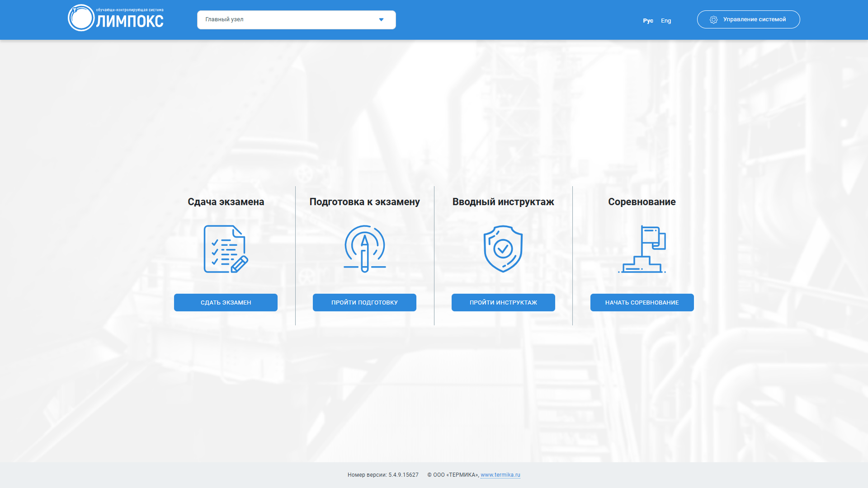Click 'НАЧАТЬ СОРЕВНОВАНИЕ' to start a competition
The width and height of the screenshot is (868, 488).
(x=642, y=302)
